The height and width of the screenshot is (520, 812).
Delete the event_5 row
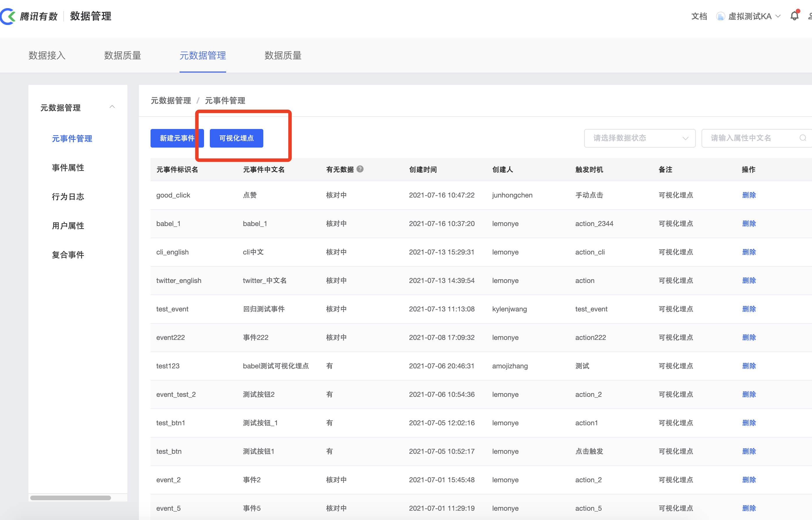tap(749, 508)
